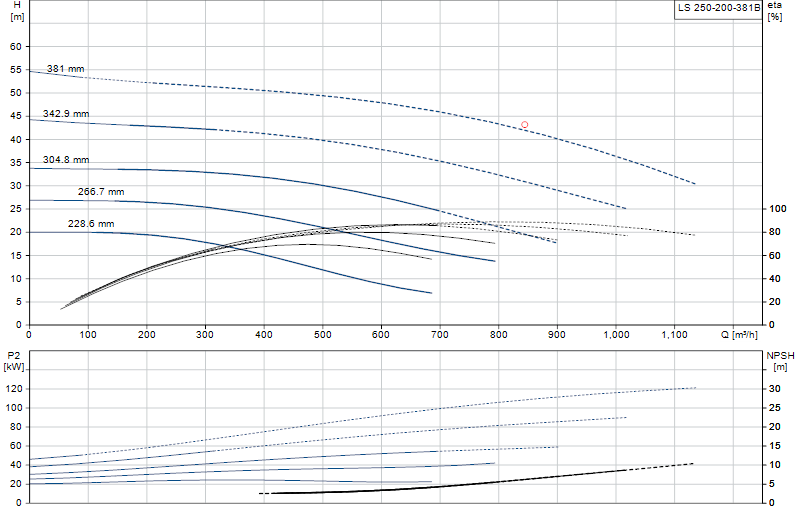
Task: Click the 55 value on head axis
Action: point(16,69)
